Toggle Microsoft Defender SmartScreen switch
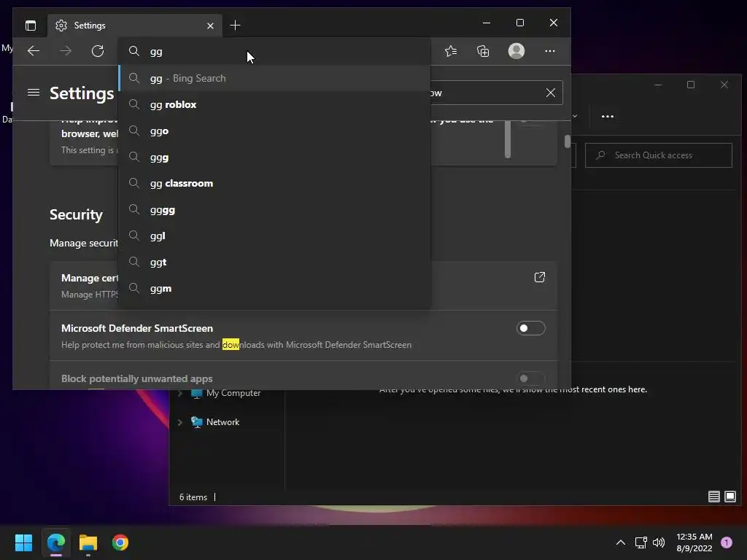Image resolution: width=747 pixels, height=560 pixels. (x=531, y=328)
